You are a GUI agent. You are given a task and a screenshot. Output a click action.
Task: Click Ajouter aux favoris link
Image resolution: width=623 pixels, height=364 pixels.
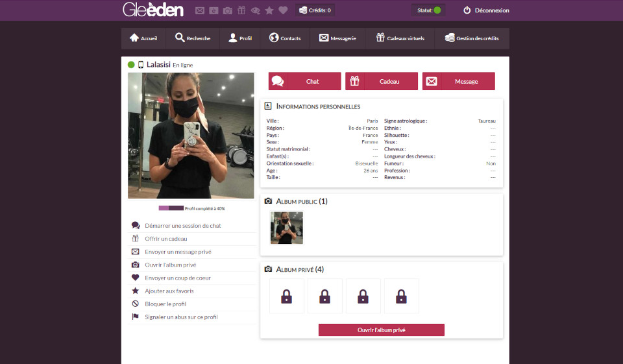169,291
